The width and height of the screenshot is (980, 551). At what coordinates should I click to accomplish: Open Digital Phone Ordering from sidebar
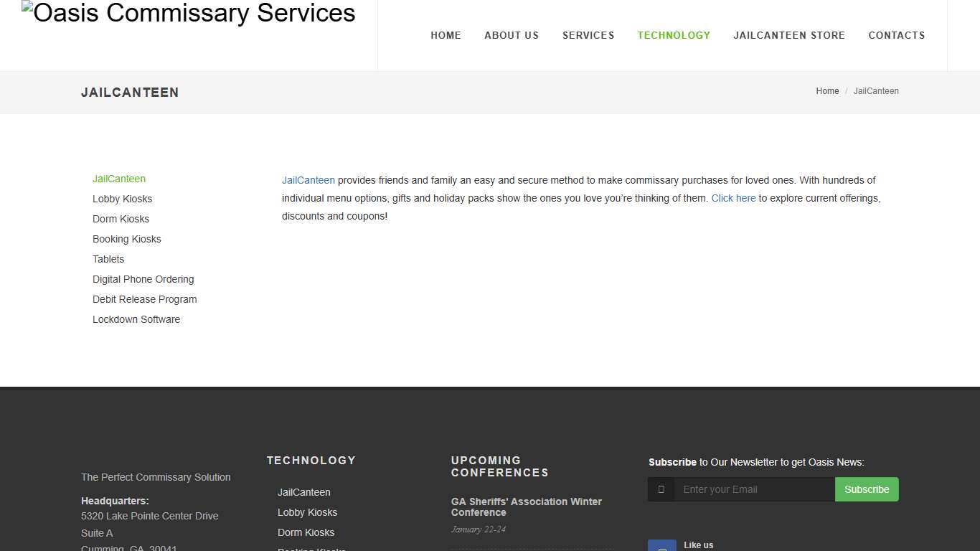coord(143,279)
